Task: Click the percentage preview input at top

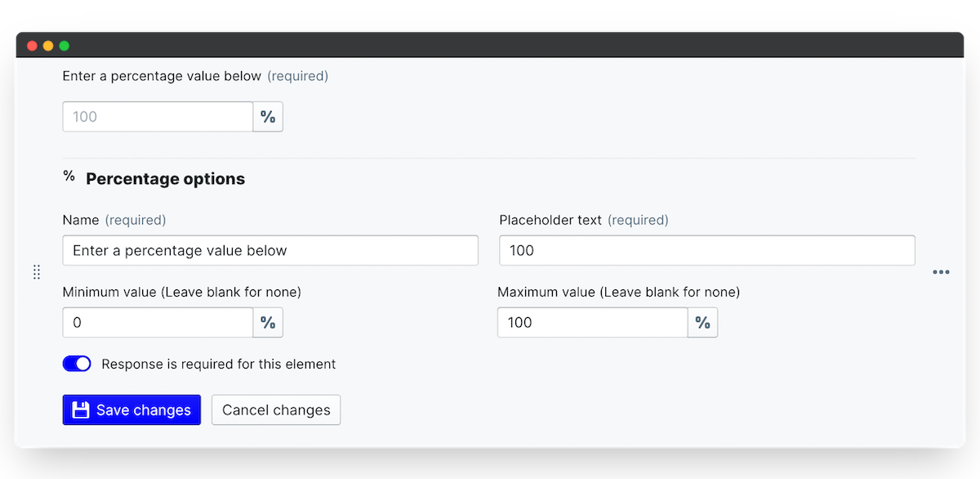Action: click(x=158, y=117)
